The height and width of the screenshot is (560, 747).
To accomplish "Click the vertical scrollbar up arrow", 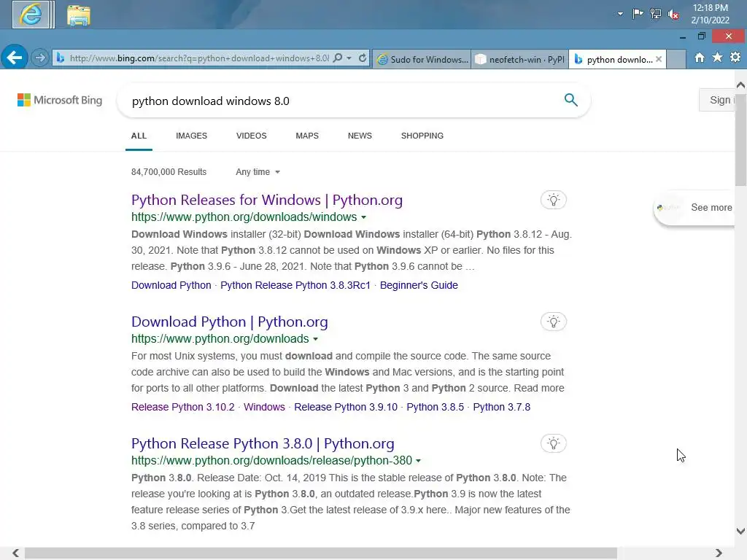I will (x=740, y=85).
